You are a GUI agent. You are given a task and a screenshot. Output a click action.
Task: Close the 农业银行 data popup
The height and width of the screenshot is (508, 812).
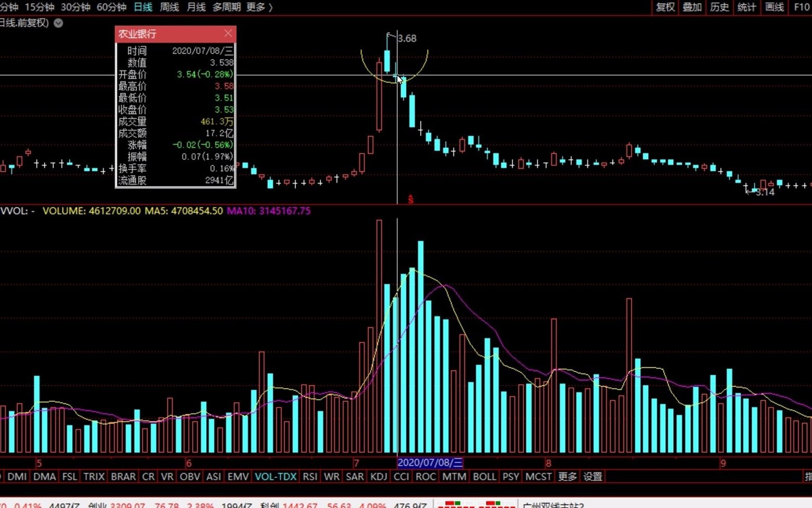pos(228,33)
